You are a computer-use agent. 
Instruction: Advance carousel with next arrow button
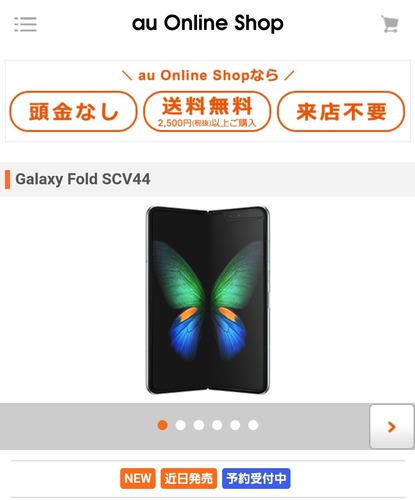tap(392, 427)
